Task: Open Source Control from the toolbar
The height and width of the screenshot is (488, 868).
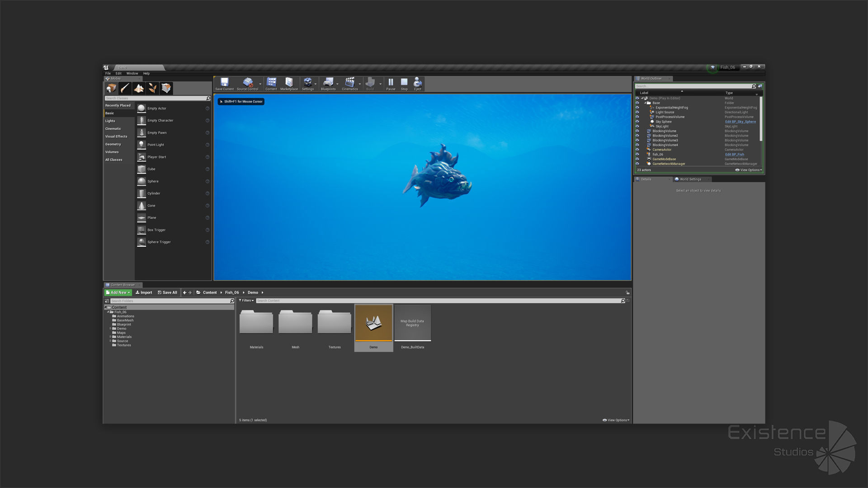Action: pos(247,84)
